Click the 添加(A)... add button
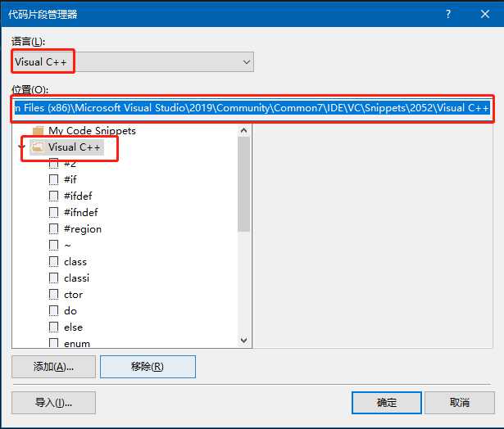The height and width of the screenshot is (429, 504). pos(54,367)
